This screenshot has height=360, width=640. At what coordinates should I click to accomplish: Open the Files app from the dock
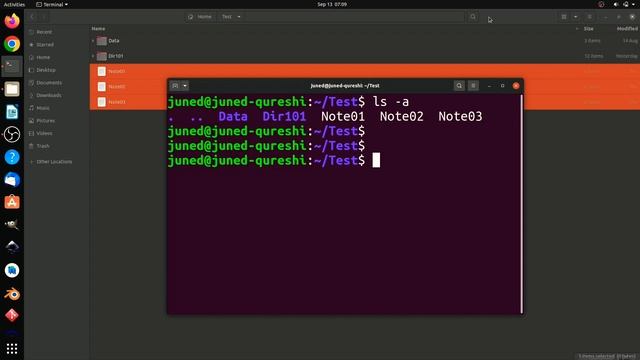coord(12,89)
